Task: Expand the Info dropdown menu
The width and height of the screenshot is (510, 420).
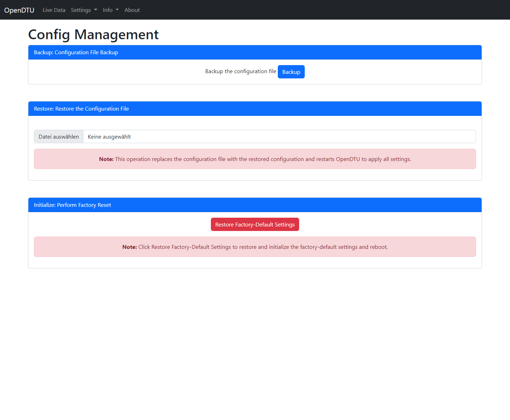Action: pos(110,10)
